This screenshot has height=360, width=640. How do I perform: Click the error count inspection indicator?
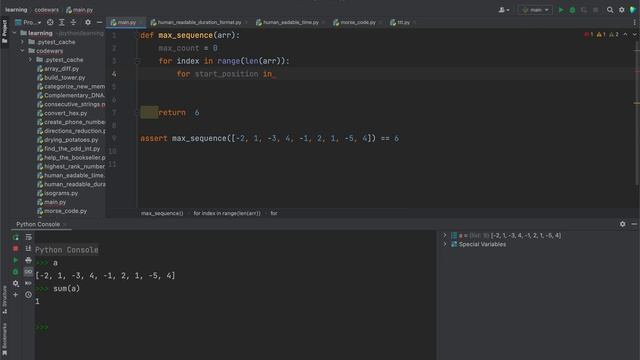coord(589,35)
